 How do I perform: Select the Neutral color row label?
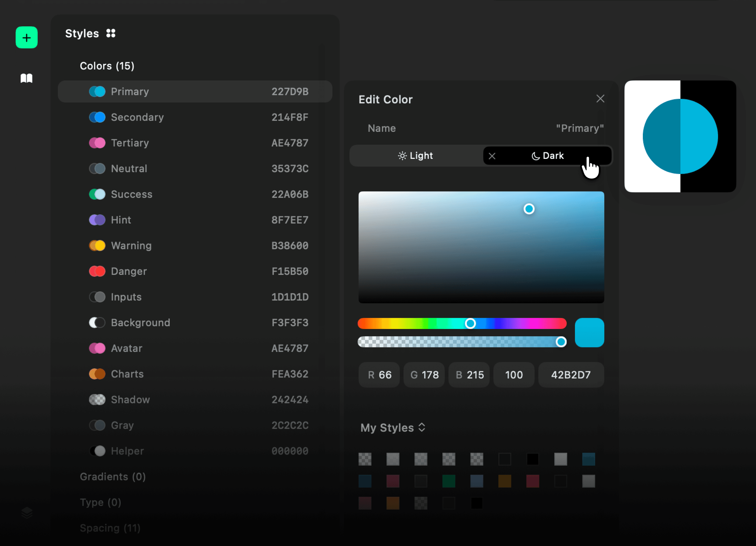tap(129, 168)
